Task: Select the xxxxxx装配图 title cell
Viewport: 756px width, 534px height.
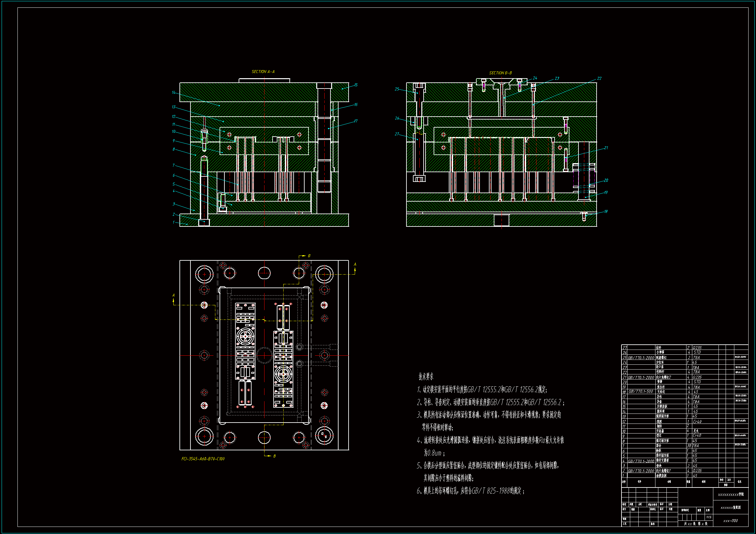Action: point(730,508)
